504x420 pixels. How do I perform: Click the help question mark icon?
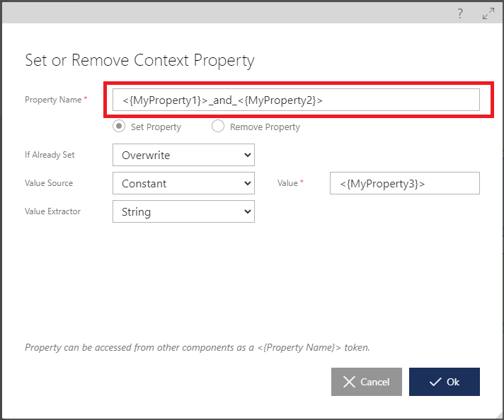point(461,13)
